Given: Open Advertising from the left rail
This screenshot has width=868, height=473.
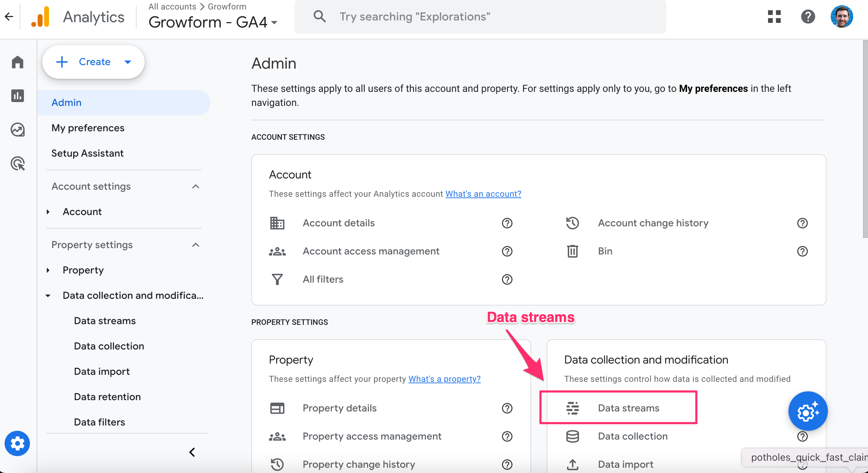Looking at the screenshot, I should [18, 164].
